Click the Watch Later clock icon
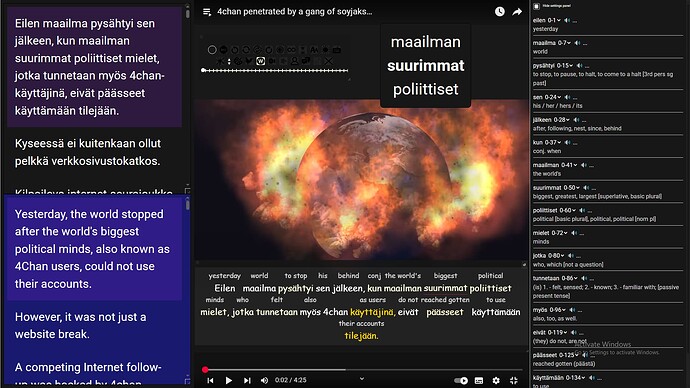This screenshot has height=388, width=690. 499,11
